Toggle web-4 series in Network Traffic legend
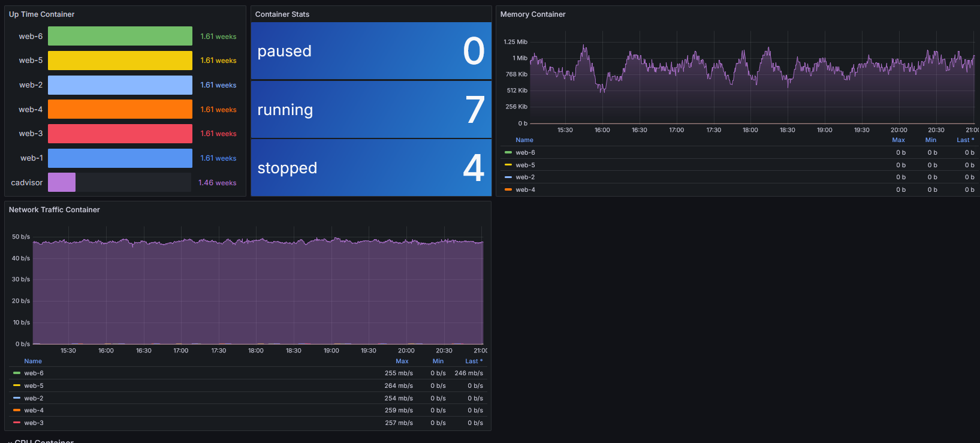Viewport: 980px width, 443px height. 34,411
